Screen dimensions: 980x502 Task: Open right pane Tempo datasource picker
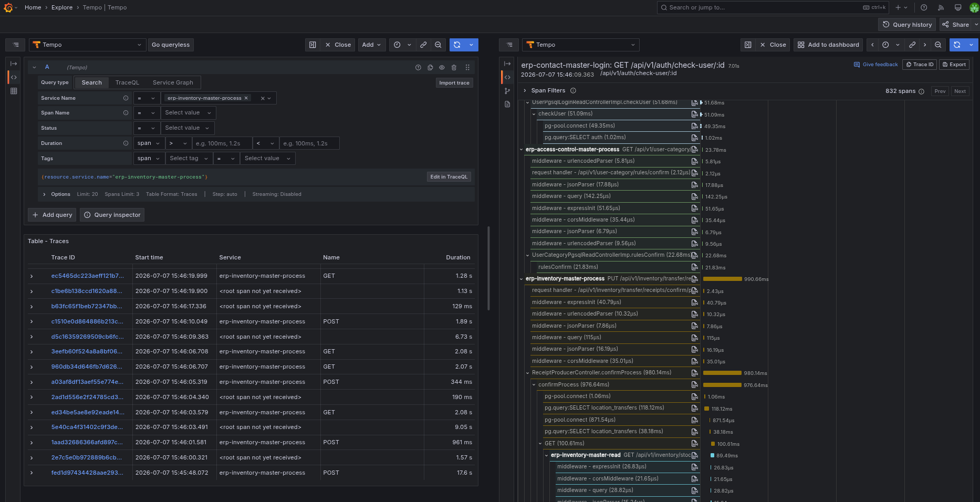pos(581,45)
